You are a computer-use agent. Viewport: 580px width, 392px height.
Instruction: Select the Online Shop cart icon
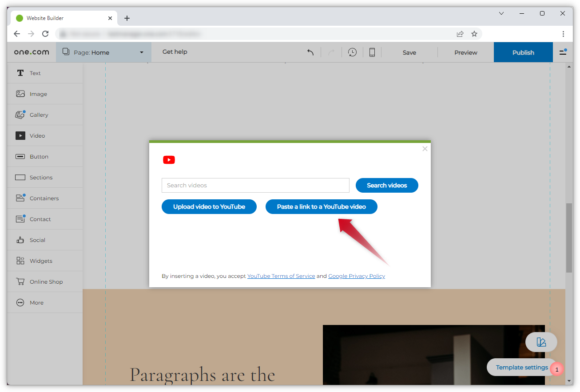point(20,282)
